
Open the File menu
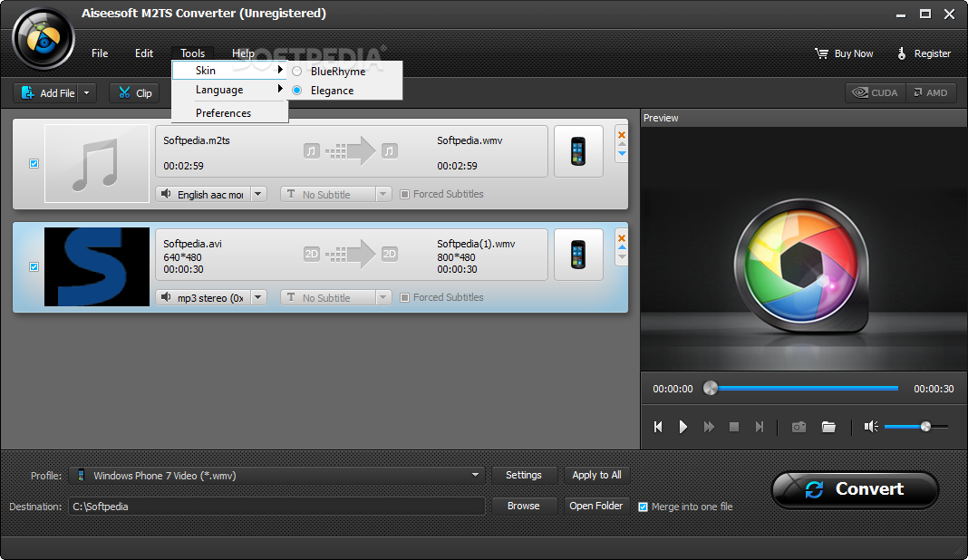(x=100, y=53)
